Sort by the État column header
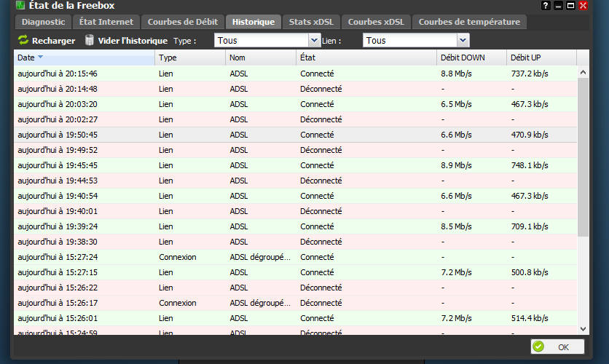Viewport: 609px width, 364px height. [x=366, y=58]
